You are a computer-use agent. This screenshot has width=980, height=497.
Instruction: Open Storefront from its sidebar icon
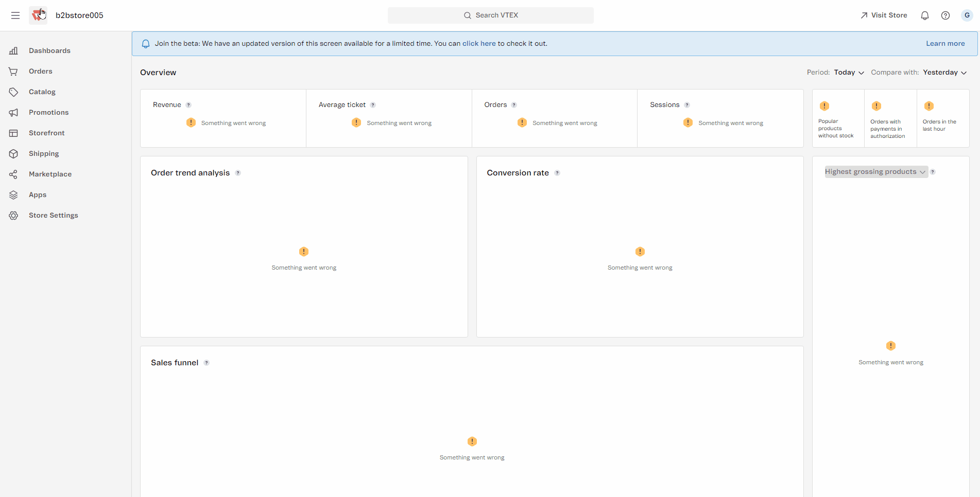[x=13, y=133]
